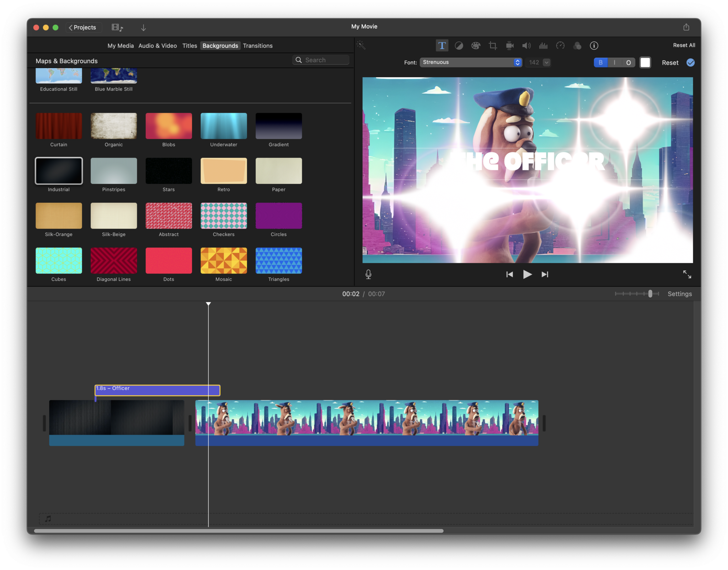Select the Cropping tool icon
Screen dimensions: 728x570
tap(493, 46)
